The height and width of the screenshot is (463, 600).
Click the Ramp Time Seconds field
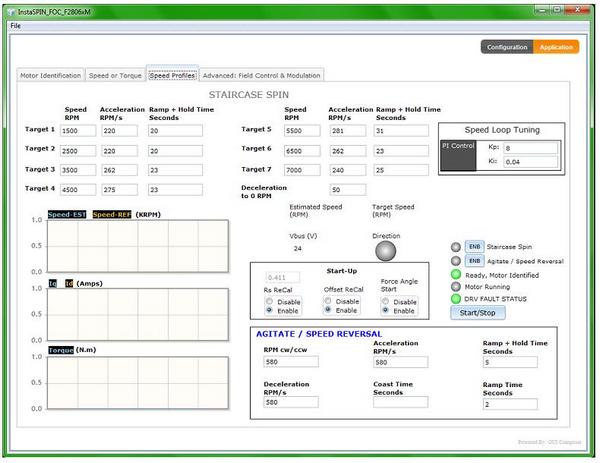pos(510,404)
